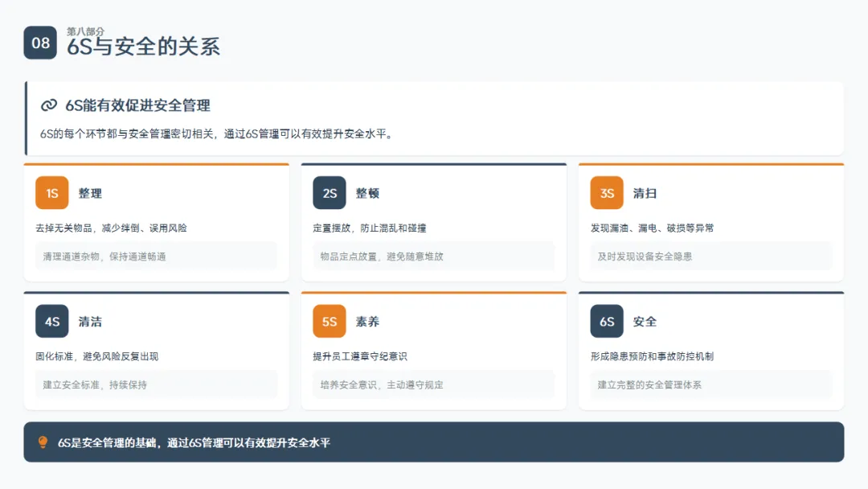Screen dimensions: 868x489
Task: Select the 6S与安全的关系 slide title
Action: 143,47
